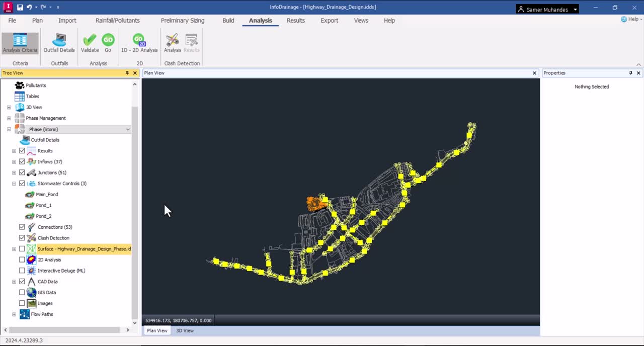Click the Tree View vertical scrollbar thumb

tap(134, 212)
